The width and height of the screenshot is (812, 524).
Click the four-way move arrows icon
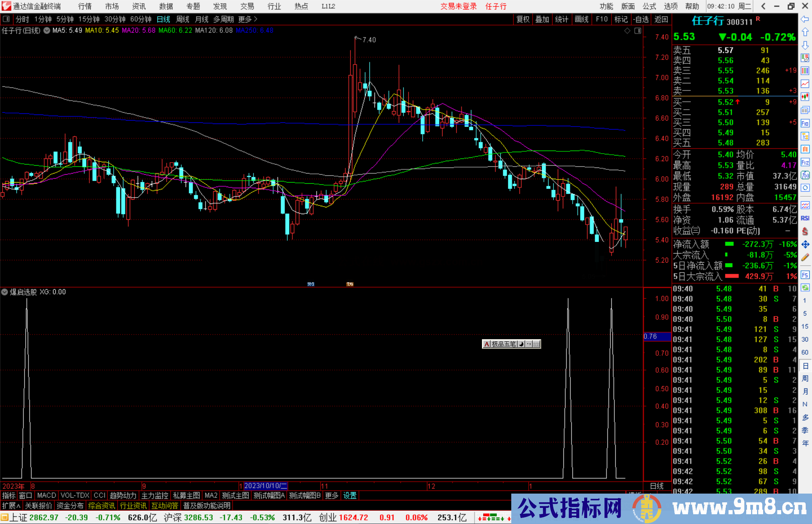805,245
